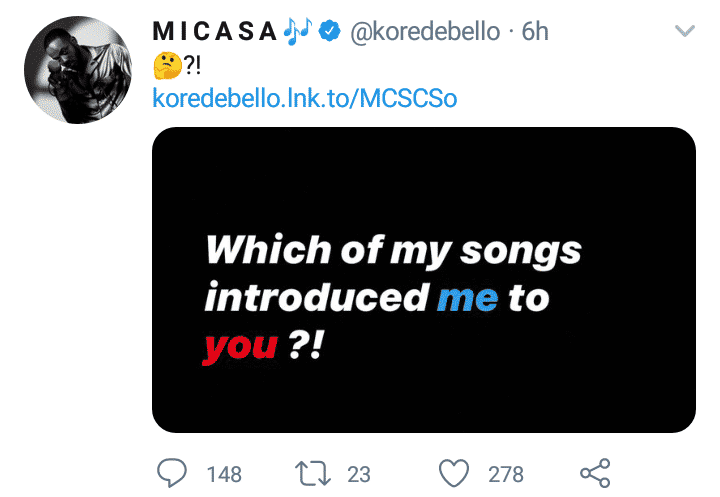Click the 148 replies count
This screenshot has width=720, height=497.
tap(224, 474)
